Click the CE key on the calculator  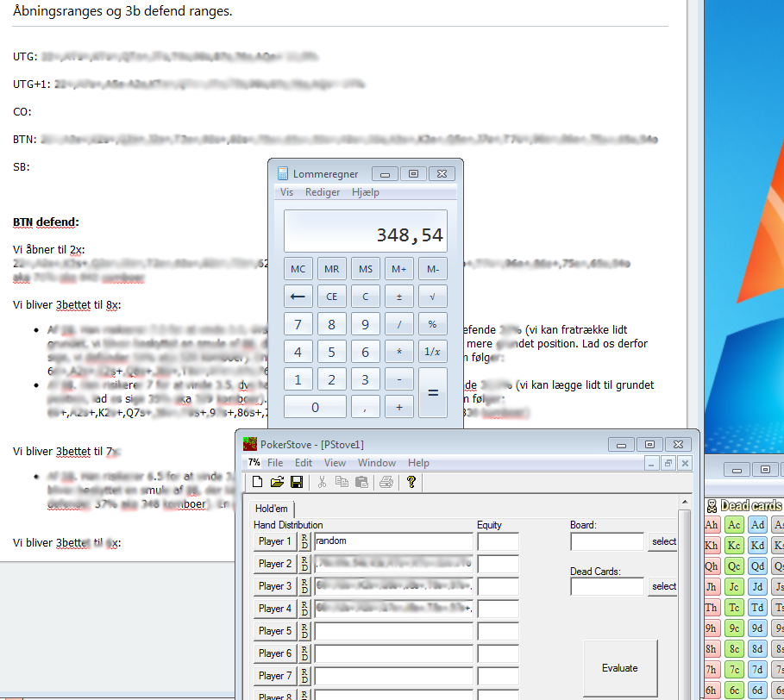coord(331,297)
